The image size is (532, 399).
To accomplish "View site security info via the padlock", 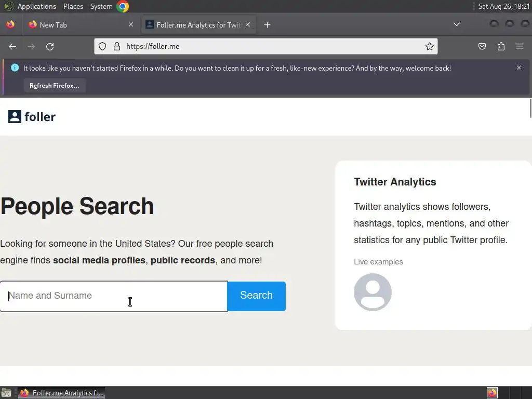I will (x=117, y=46).
